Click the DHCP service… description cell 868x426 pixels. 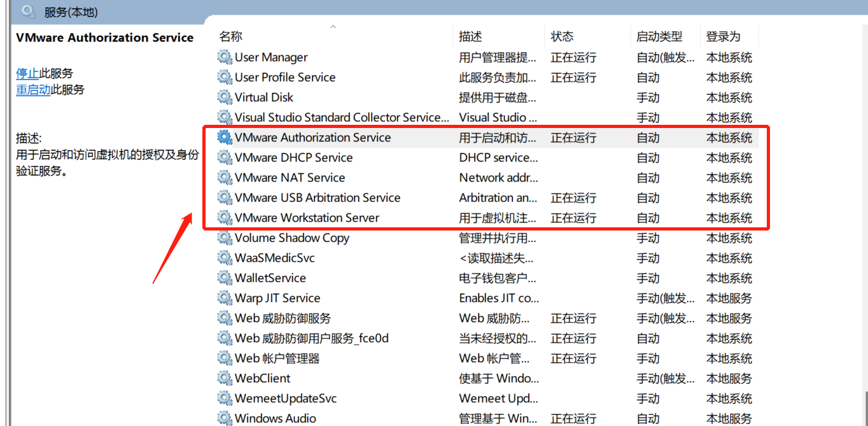(499, 157)
